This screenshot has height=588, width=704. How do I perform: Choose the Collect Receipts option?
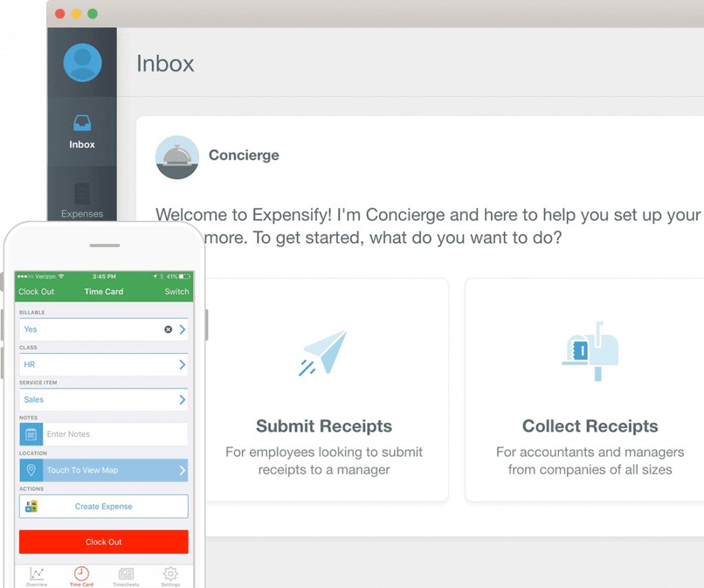click(x=590, y=389)
